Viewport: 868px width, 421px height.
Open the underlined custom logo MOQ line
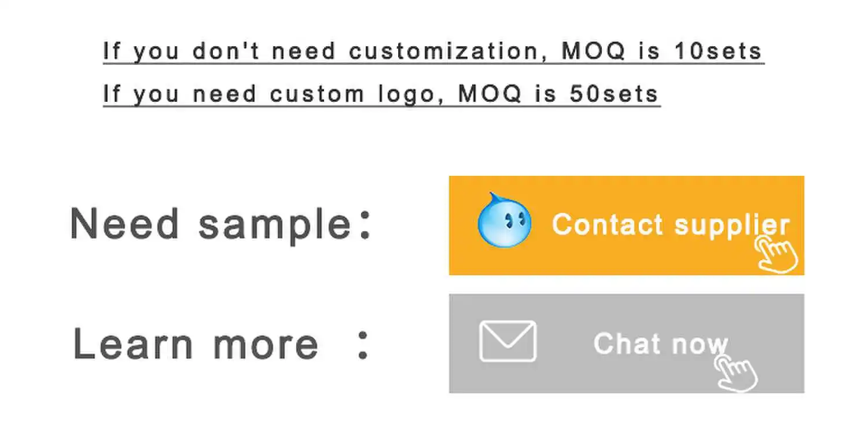point(381,94)
